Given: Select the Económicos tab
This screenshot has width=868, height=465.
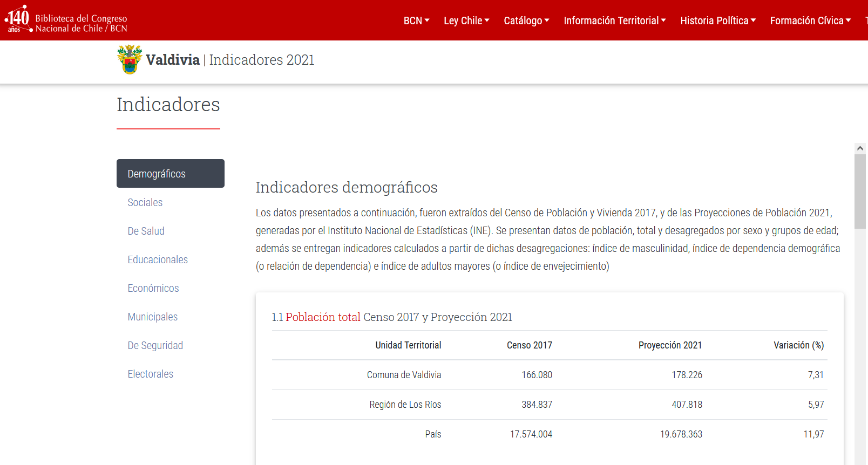Looking at the screenshot, I should pos(153,288).
